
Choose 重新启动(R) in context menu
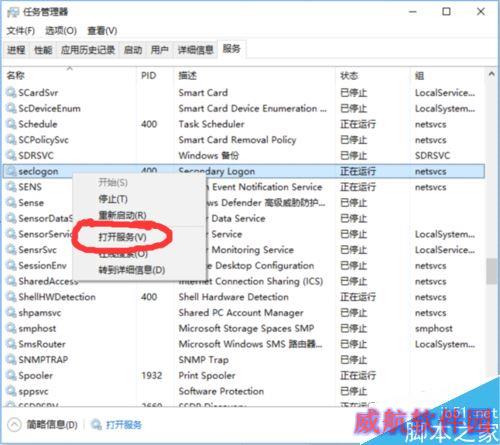122,215
